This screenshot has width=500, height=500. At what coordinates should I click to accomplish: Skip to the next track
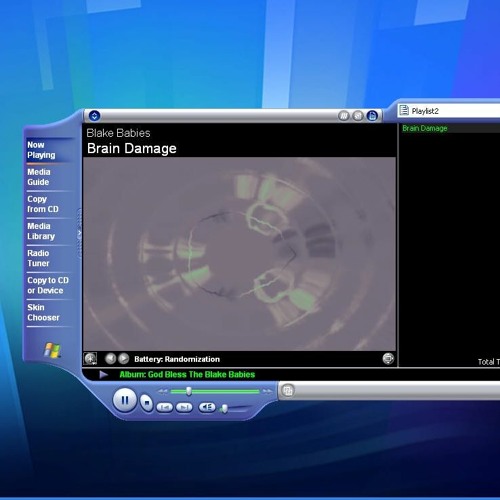coord(184,407)
